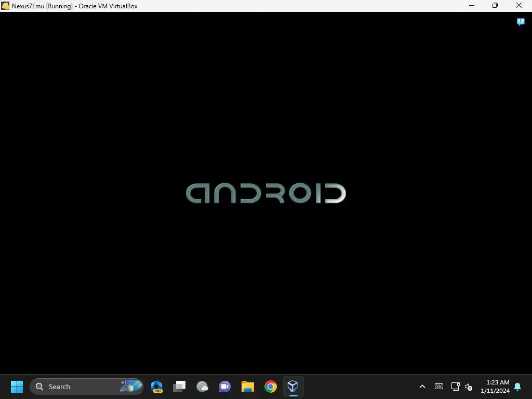Open the VirtualBox notification center icon
The image size is (532, 399).
521,22
